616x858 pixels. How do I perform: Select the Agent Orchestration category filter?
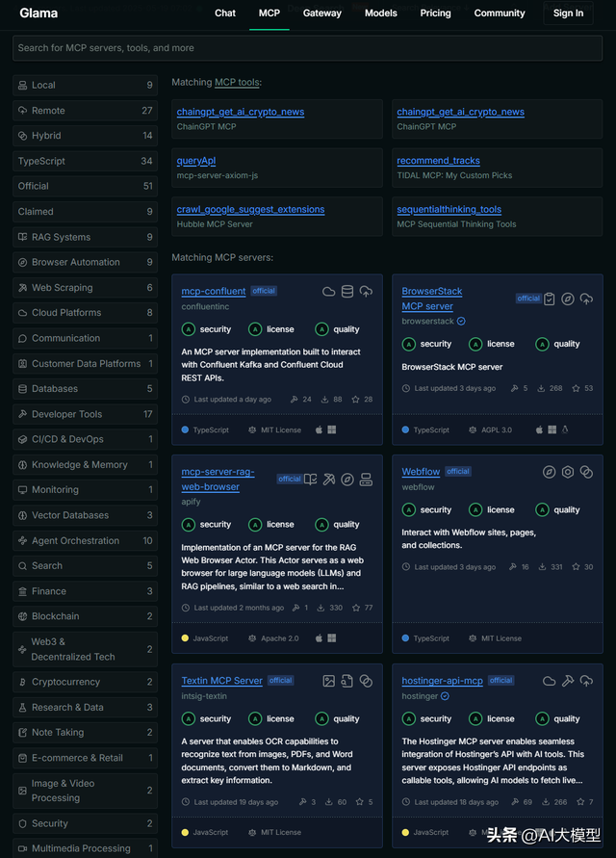point(85,540)
